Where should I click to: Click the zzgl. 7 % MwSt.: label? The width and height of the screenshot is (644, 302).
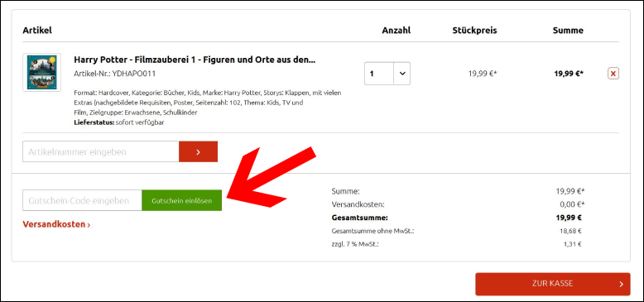click(355, 244)
